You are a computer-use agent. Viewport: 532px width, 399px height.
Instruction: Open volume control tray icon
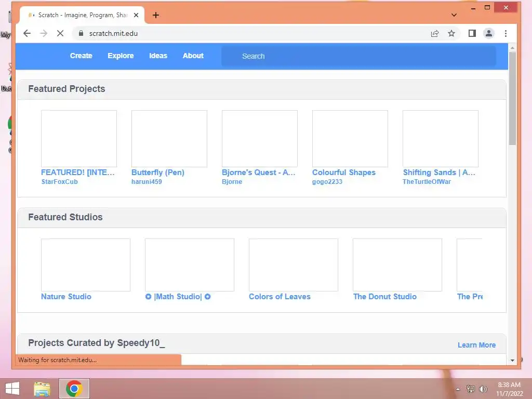click(x=483, y=389)
